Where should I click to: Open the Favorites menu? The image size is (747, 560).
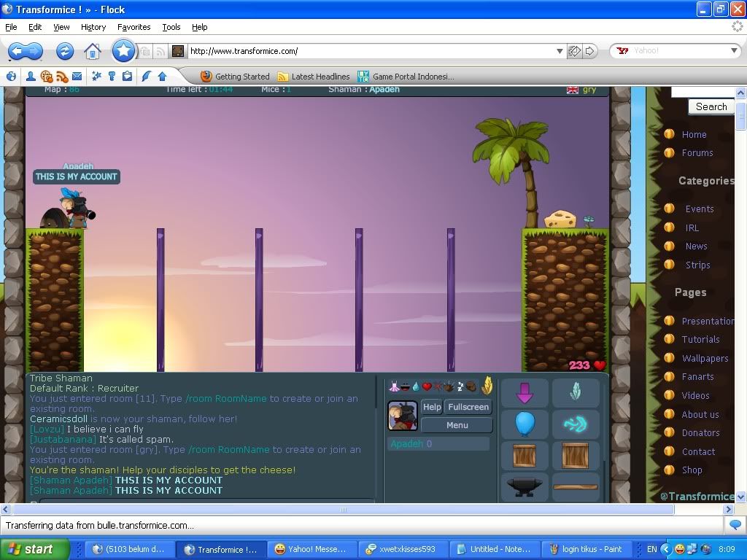pos(134,27)
